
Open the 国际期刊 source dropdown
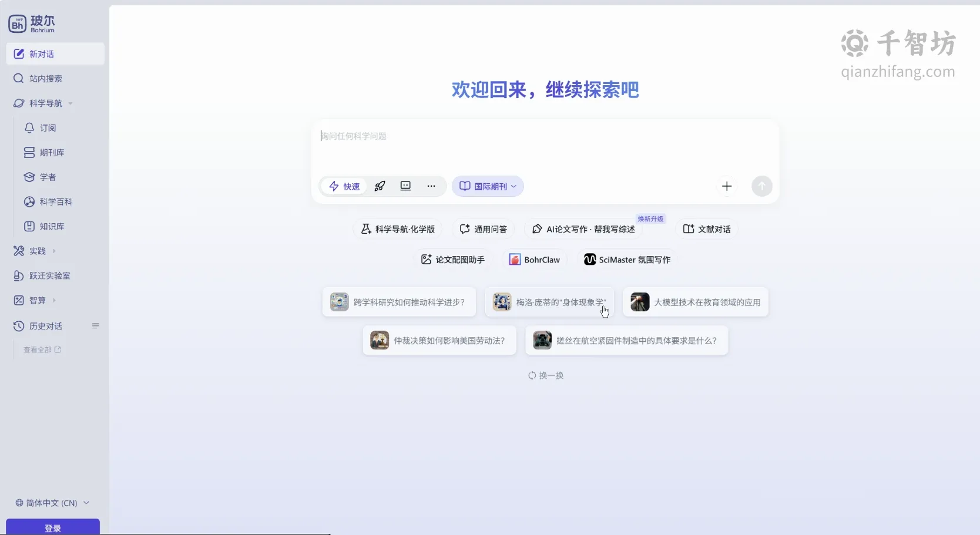[488, 187]
